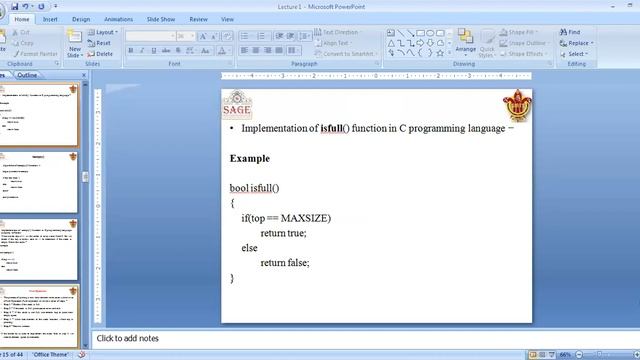Toggle Underline formatting
Screen dimensions: 640x360
point(154,51)
